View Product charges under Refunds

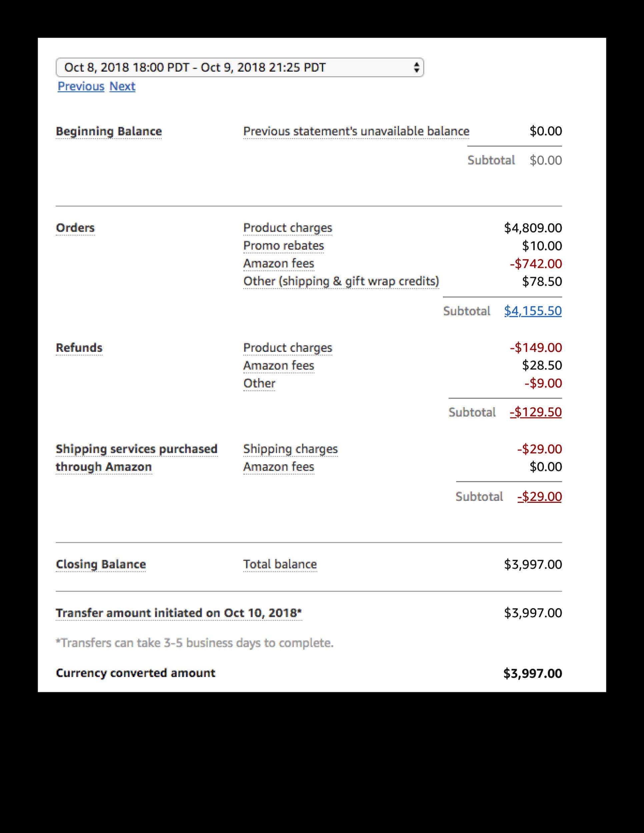click(x=287, y=347)
